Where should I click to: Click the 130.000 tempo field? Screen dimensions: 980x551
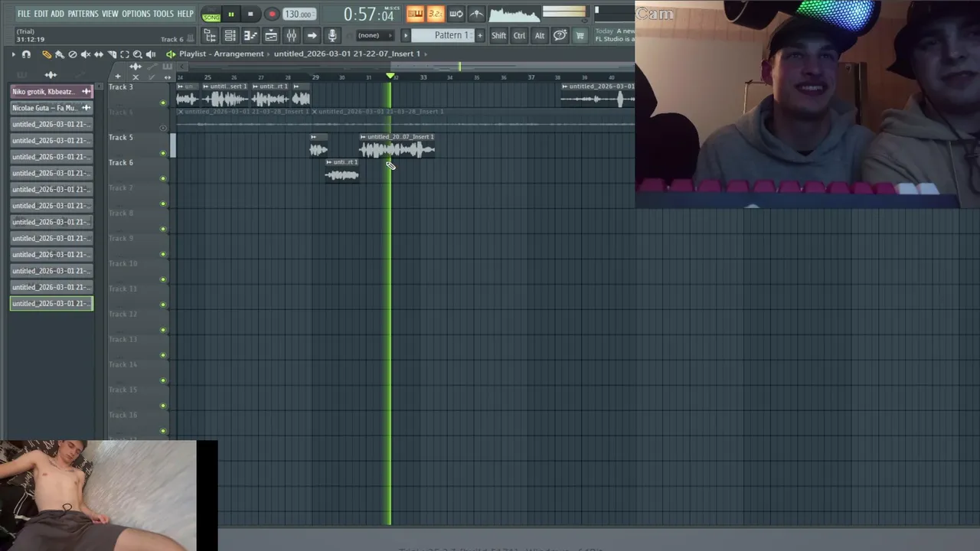[298, 15]
